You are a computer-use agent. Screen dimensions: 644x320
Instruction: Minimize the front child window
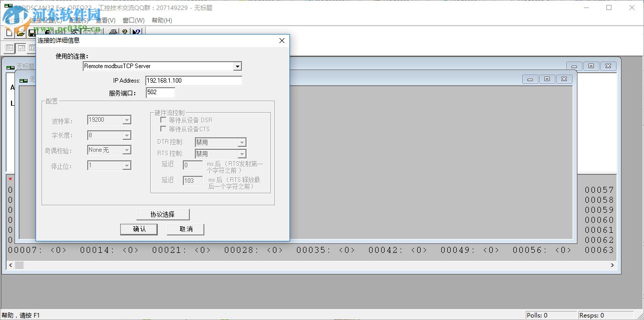click(x=530, y=79)
